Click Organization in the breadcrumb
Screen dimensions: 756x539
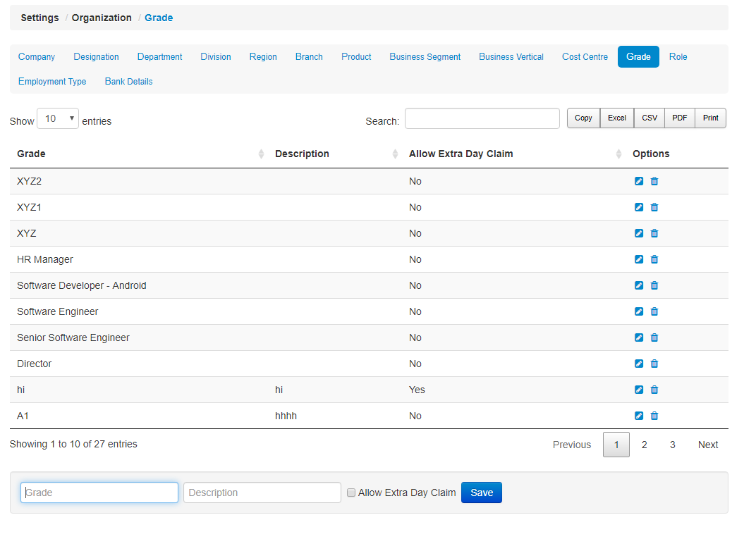(102, 18)
